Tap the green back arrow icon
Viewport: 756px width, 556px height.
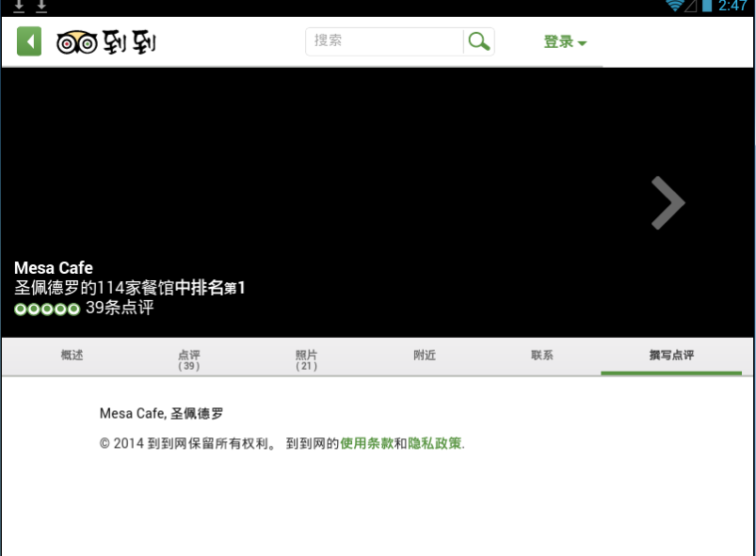28,41
